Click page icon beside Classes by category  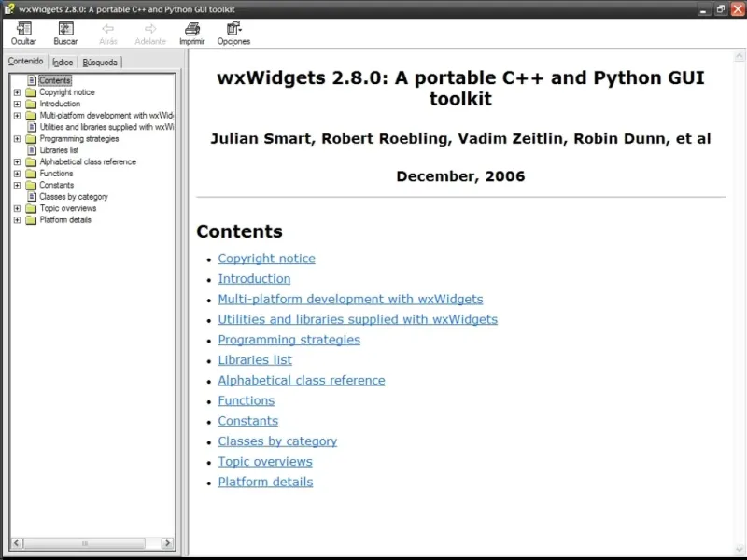[32, 197]
